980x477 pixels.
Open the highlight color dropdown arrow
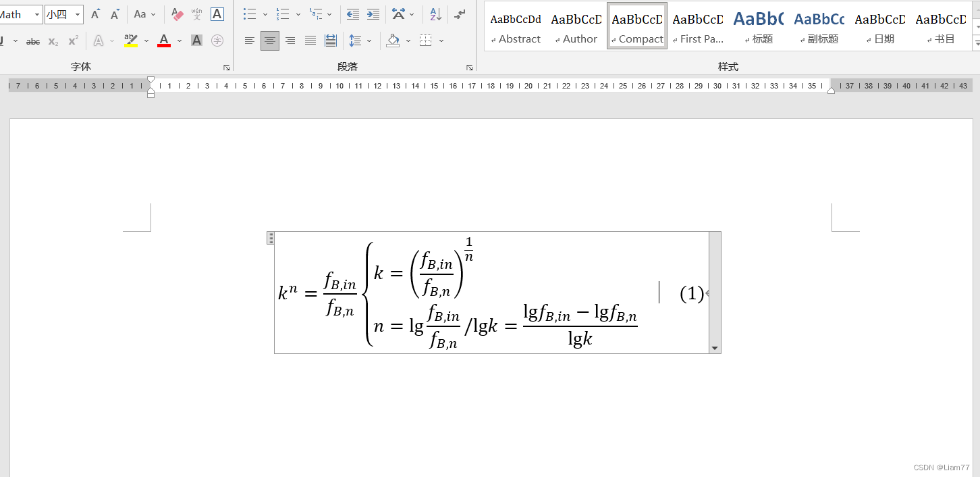(x=146, y=41)
